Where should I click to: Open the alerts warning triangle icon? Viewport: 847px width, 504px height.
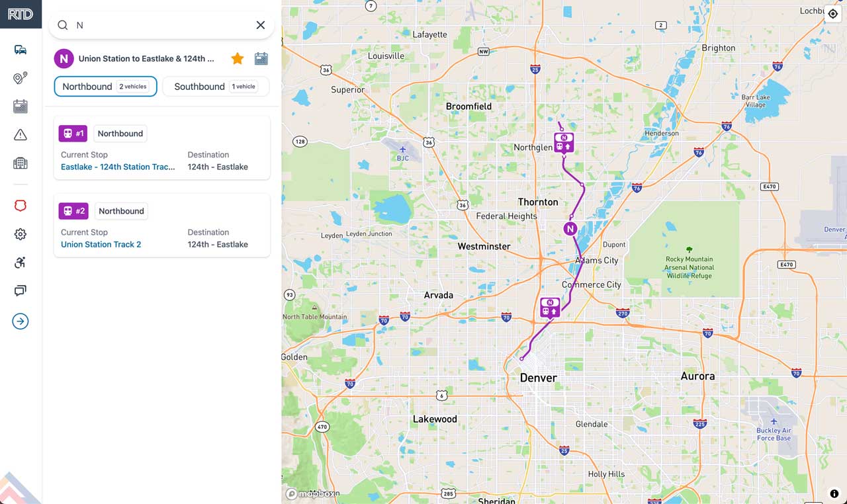21,135
